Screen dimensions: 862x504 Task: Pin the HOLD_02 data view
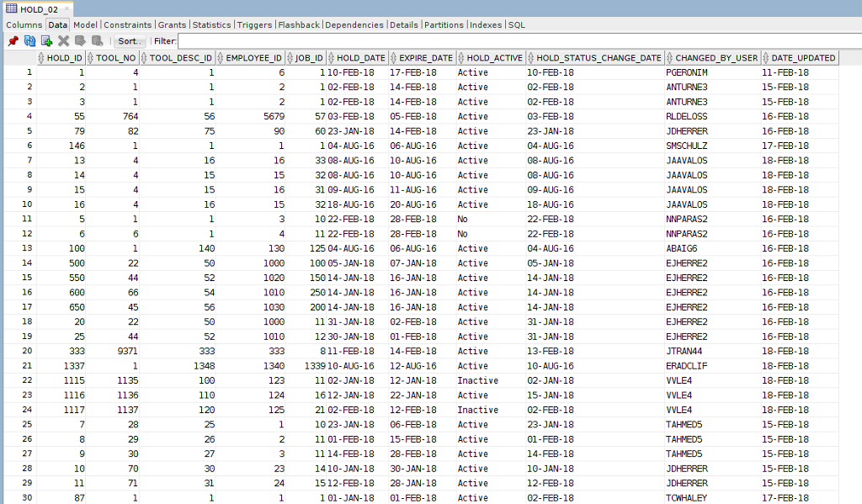(13, 42)
